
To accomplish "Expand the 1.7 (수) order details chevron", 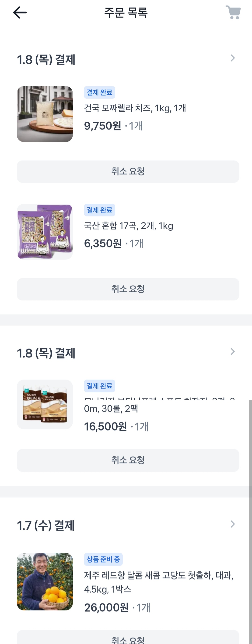I will [x=232, y=524].
